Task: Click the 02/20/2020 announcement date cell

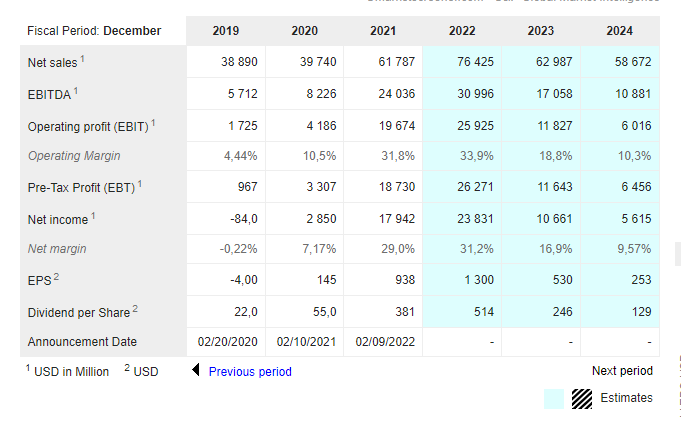Action: (228, 342)
